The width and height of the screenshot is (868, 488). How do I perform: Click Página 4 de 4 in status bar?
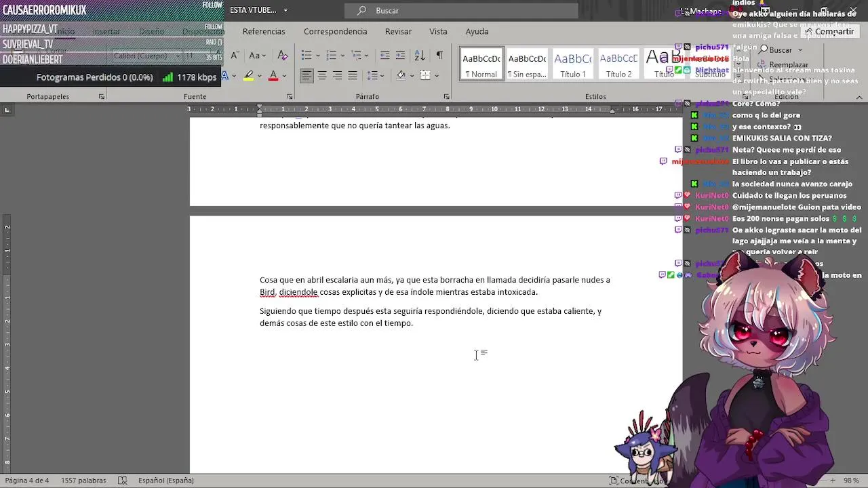click(x=27, y=481)
